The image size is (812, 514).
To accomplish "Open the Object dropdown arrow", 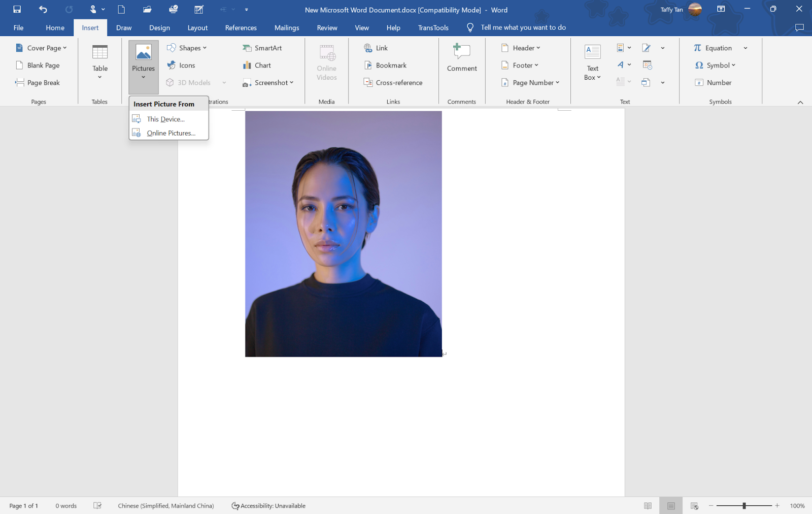I will [663, 82].
